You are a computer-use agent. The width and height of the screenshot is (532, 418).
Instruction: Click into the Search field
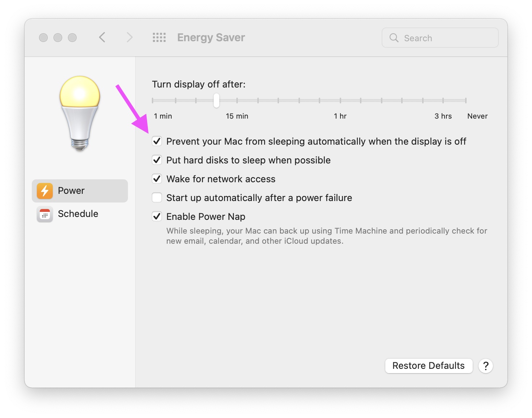tap(440, 38)
